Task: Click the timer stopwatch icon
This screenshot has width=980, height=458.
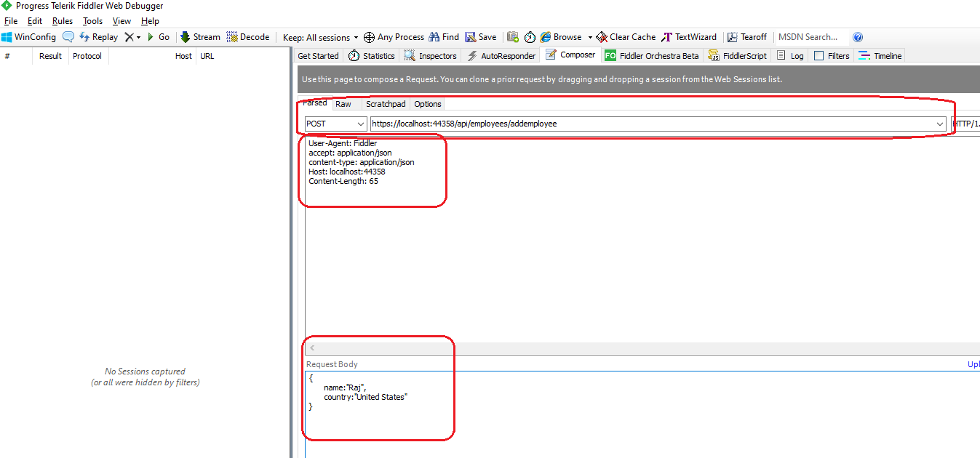Action: click(530, 37)
